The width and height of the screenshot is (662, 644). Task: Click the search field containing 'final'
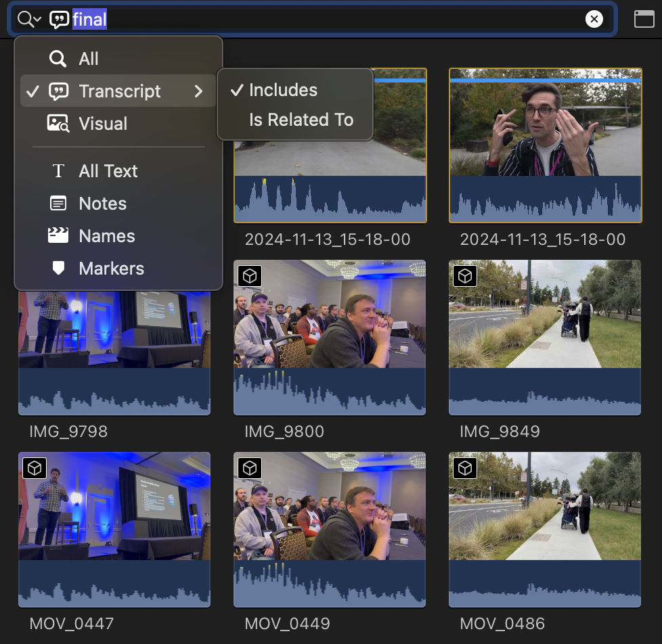pos(338,19)
